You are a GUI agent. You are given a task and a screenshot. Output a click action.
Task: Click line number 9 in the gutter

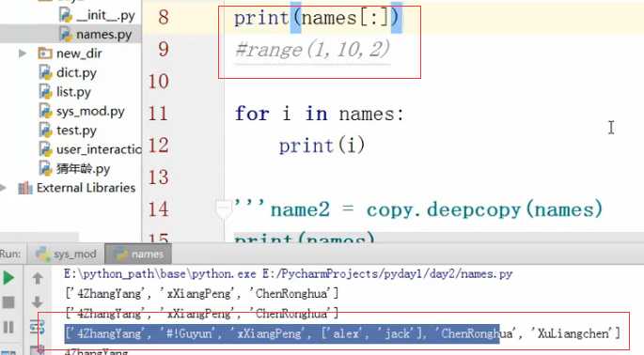[x=164, y=49]
